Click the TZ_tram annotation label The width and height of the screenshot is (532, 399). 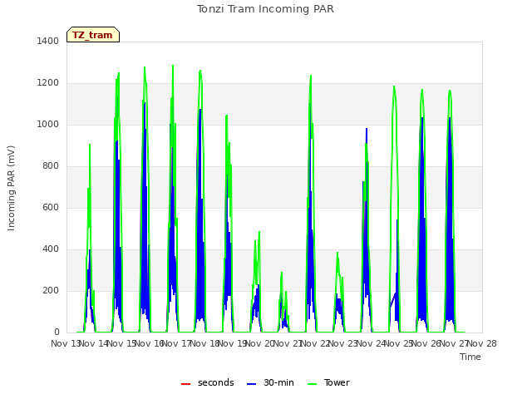coord(93,35)
